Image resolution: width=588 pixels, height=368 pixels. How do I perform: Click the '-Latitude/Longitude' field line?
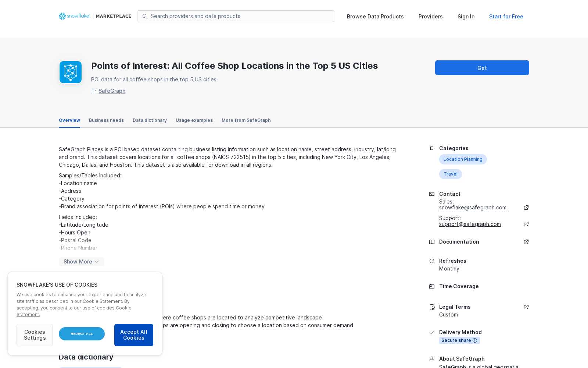click(x=83, y=225)
